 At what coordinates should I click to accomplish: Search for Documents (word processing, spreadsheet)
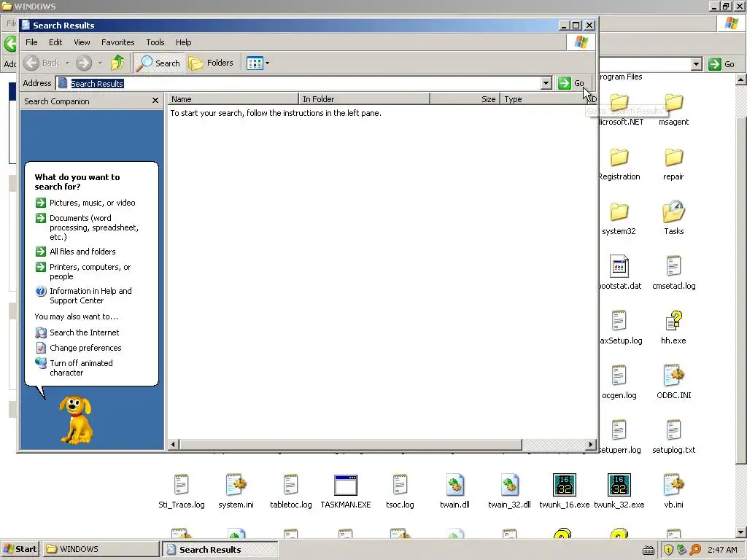tap(88, 227)
